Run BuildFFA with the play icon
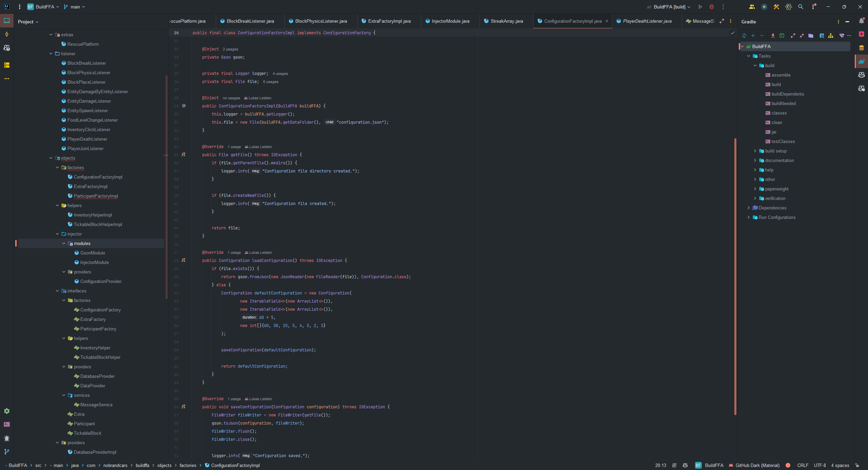Screen dimensions: 868x470 click(700, 7)
